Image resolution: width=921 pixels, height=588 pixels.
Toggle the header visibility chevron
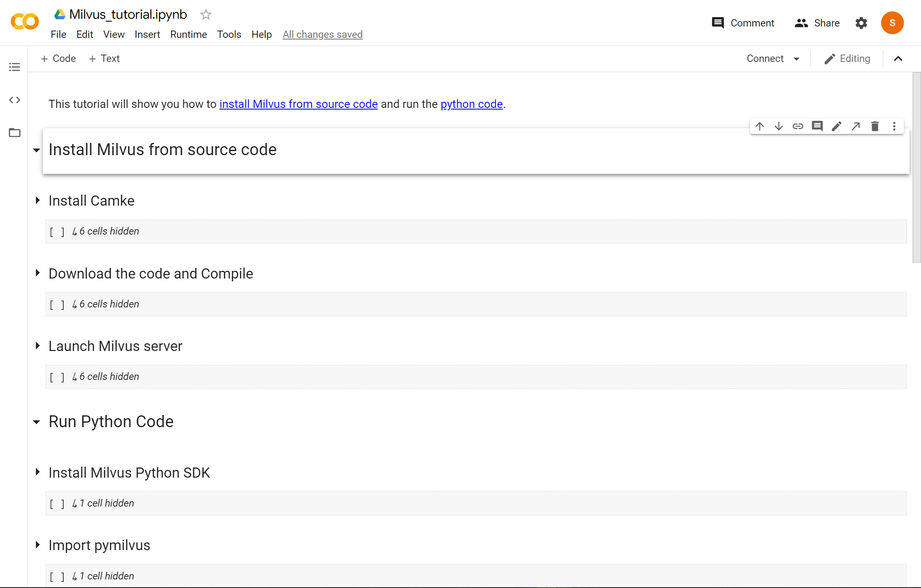(898, 59)
